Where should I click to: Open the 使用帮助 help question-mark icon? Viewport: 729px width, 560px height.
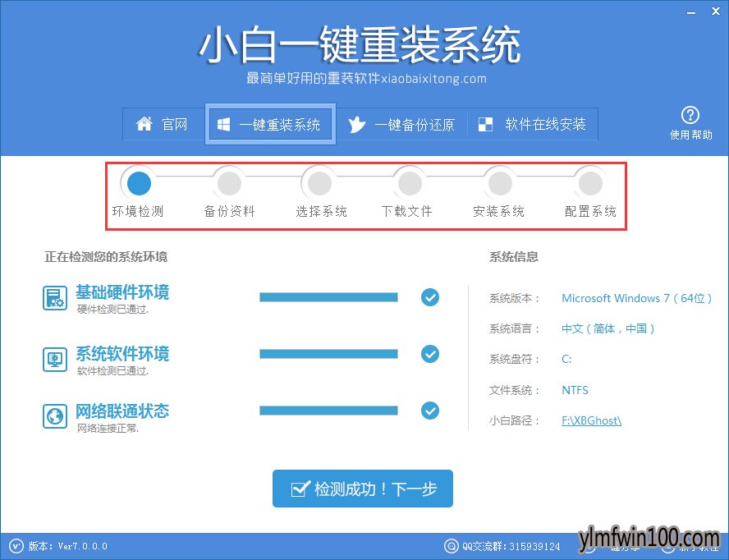[x=690, y=115]
